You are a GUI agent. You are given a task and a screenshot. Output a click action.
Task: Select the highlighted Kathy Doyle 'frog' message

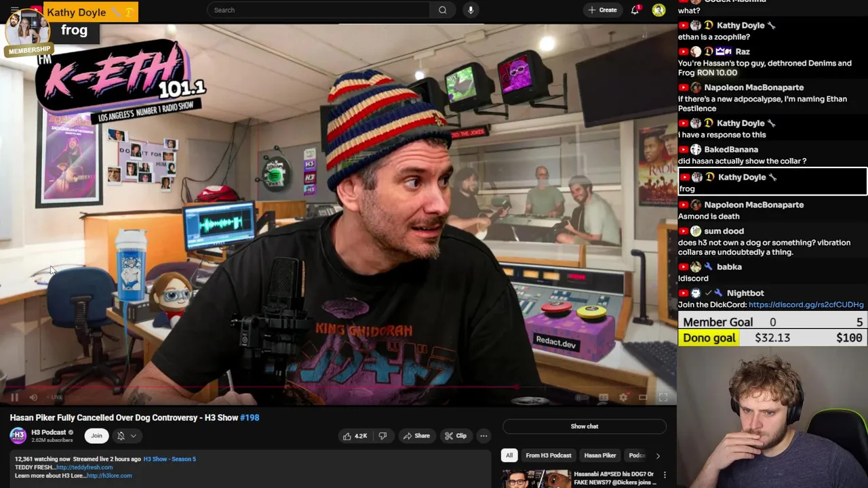(772, 182)
